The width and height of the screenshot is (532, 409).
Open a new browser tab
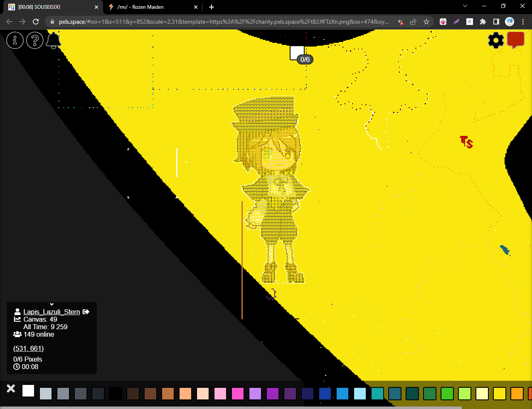(x=212, y=7)
